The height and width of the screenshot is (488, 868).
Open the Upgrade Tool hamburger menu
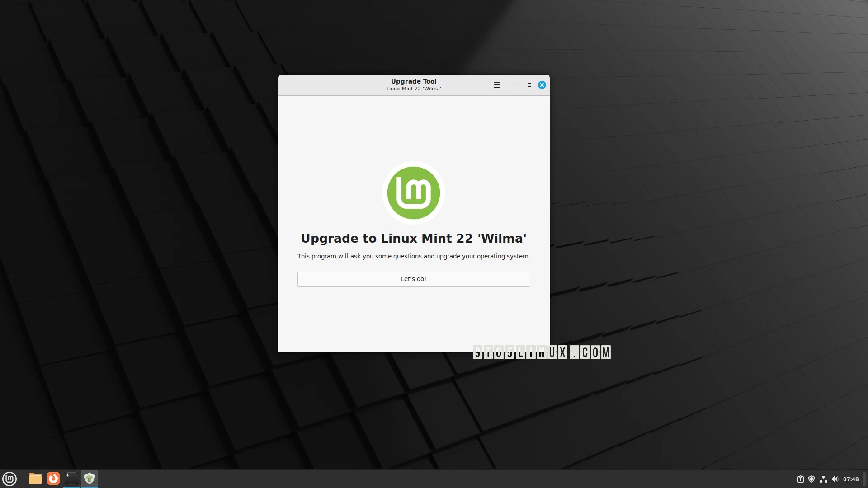click(x=497, y=85)
